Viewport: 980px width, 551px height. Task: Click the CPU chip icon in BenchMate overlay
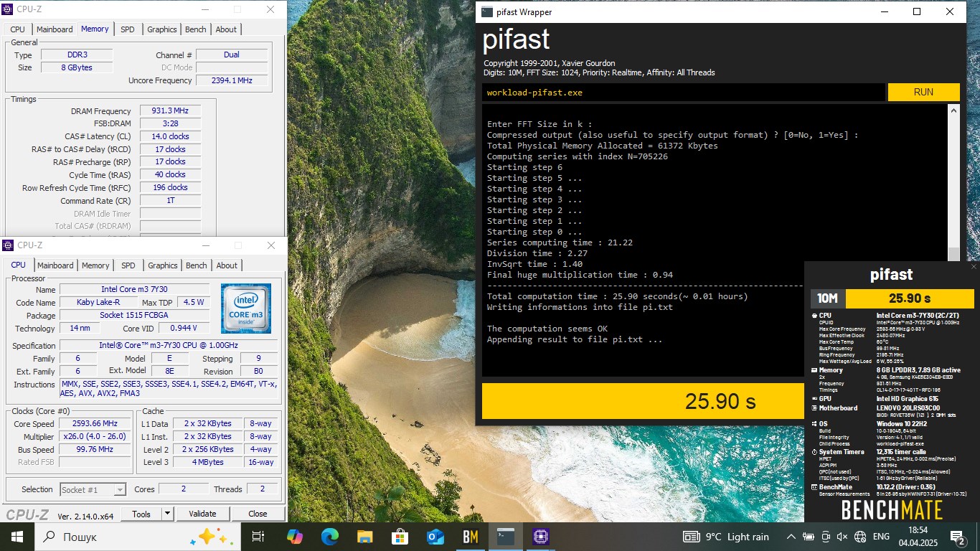(814, 316)
